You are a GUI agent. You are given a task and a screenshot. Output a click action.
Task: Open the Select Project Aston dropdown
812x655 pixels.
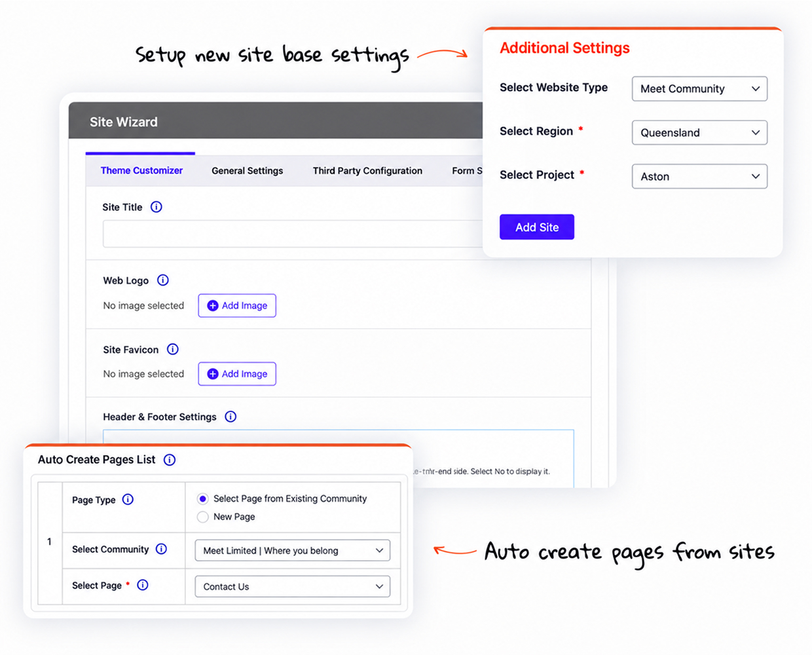click(699, 176)
